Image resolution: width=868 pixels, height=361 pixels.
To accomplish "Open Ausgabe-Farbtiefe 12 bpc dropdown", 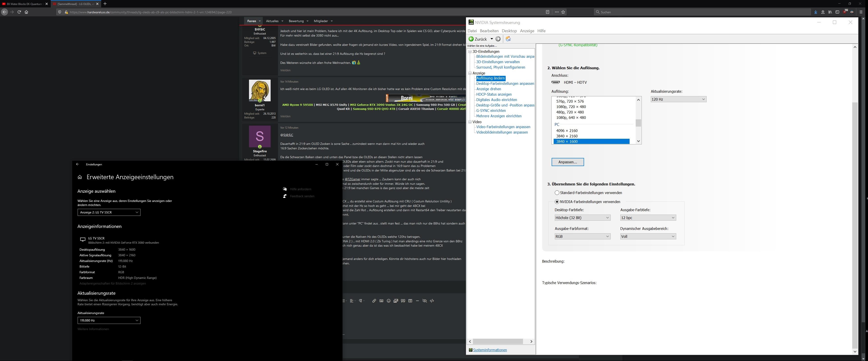I will click(648, 218).
